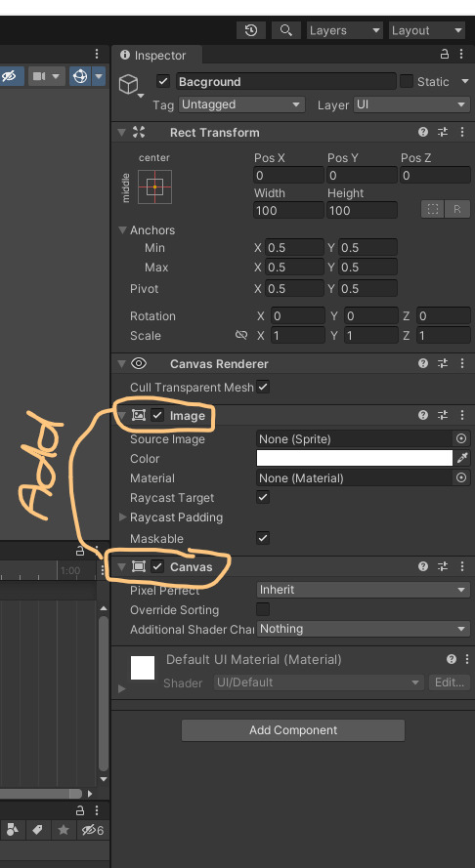Toggle the Raycast Target checkbox
This screenshot has height=868, width=475.
click(x=263, y=497)
